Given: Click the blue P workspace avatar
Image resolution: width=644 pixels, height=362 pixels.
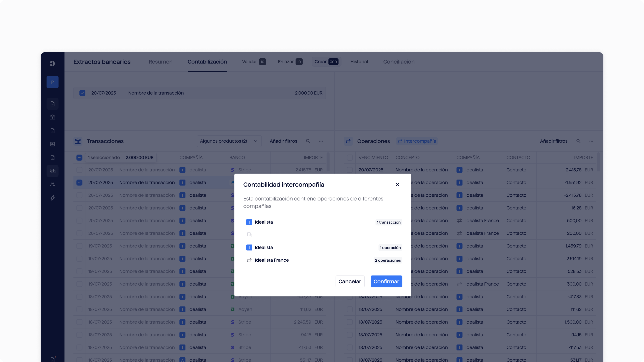Looking at the screenshot, I should pyautogui.click(x=52, y=82).
